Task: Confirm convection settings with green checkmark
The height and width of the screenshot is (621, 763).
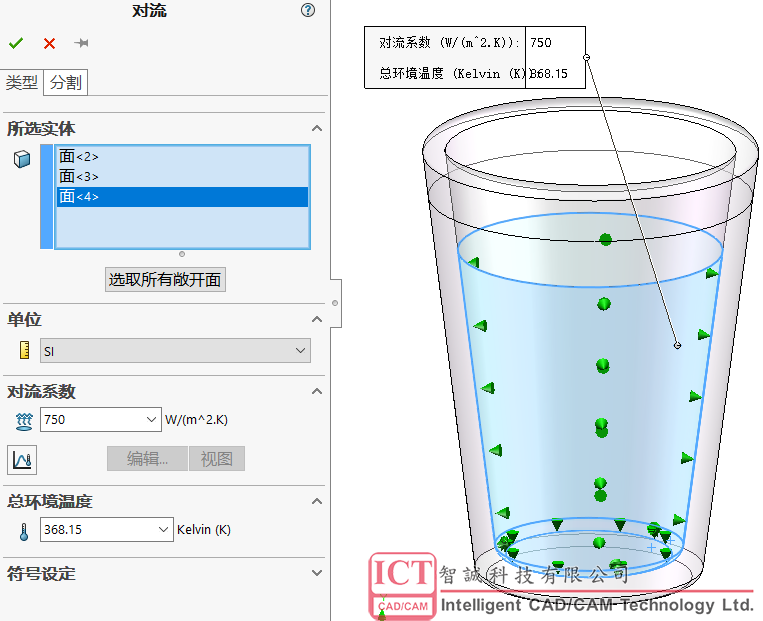Action: (x=15, y=43)
